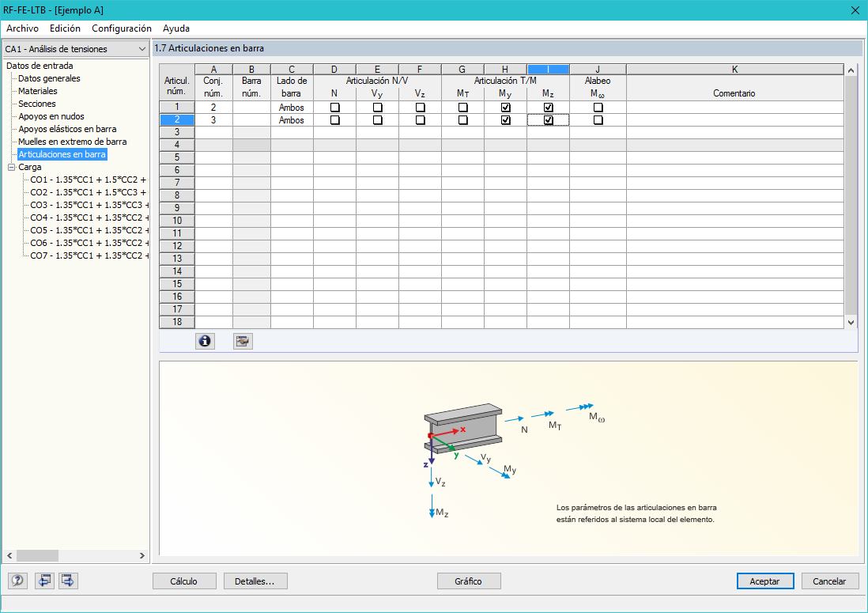Toggle N checkbox in row 2
868x613 pixels.
[335, 120]
